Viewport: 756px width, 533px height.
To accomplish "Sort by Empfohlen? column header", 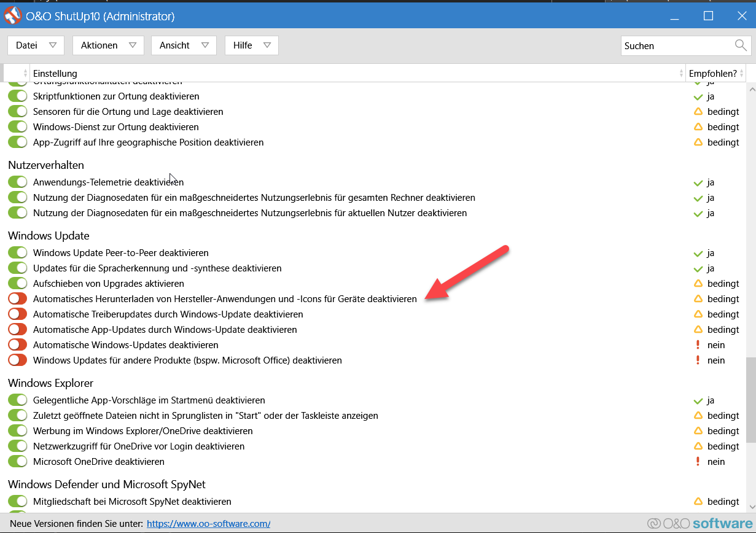I will tap(716, 73).
